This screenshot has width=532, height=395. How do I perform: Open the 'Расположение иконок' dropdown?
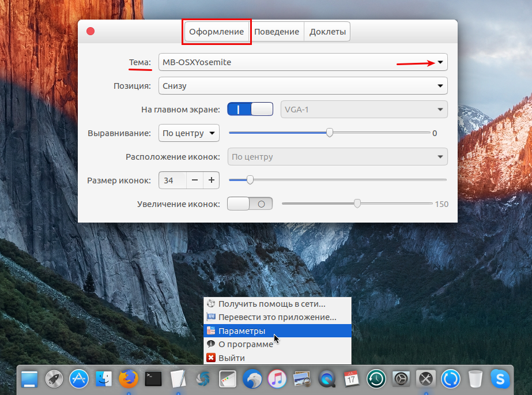click(x=338, y=157)
